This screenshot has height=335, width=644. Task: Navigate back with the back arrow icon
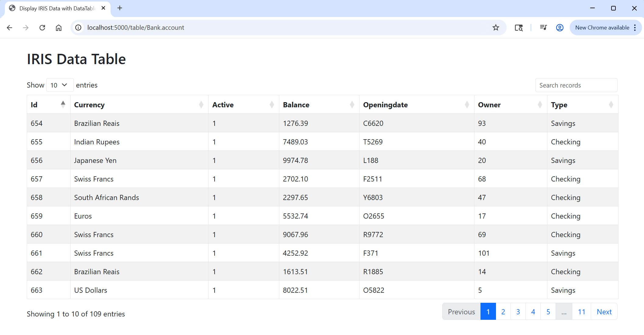tap(9, 27)
